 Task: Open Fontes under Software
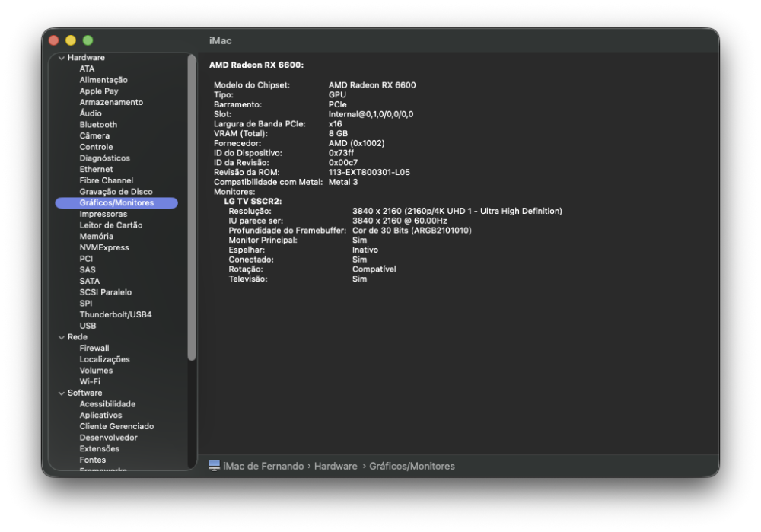[x=93, y=460]
